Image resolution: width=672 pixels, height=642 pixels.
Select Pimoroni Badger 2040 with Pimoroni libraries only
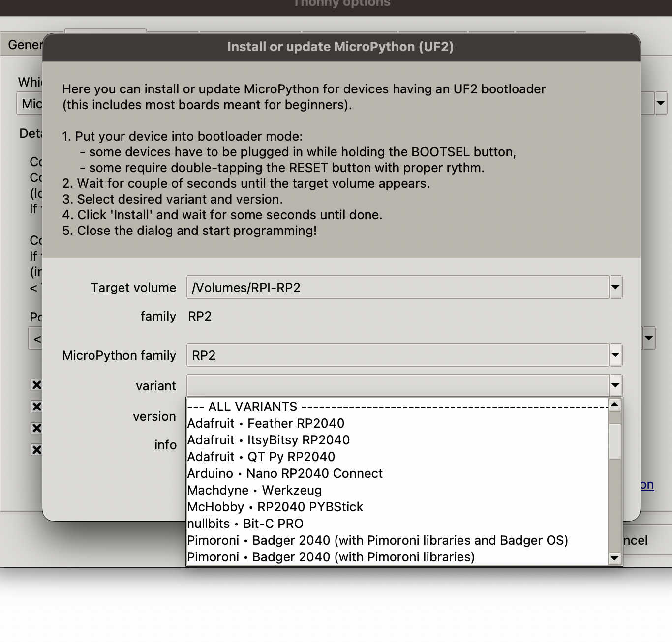point(397,557)
